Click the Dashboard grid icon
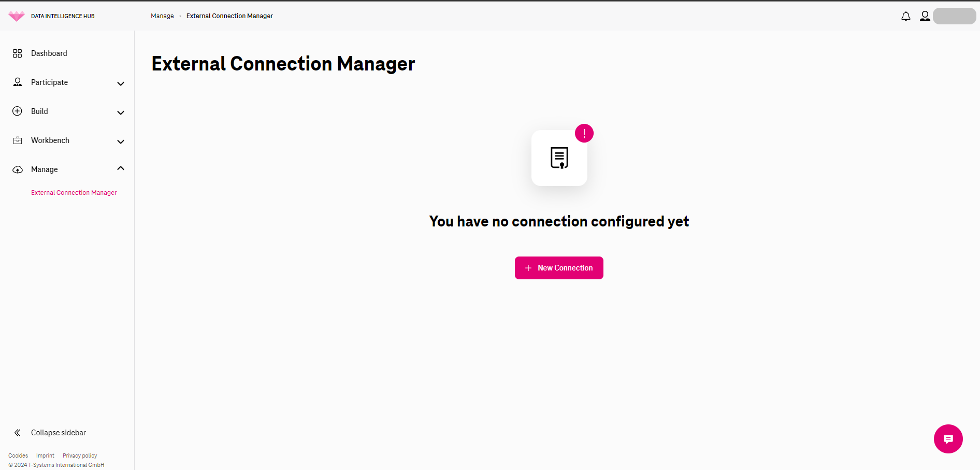The image size is (980, 470). click(x=18, y=53)
